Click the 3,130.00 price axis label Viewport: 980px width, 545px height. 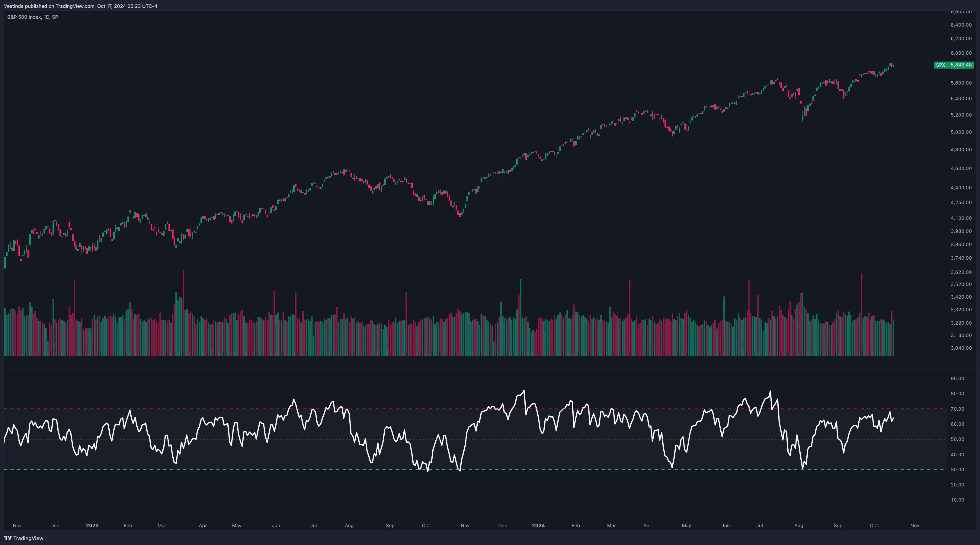pos(961,335)
